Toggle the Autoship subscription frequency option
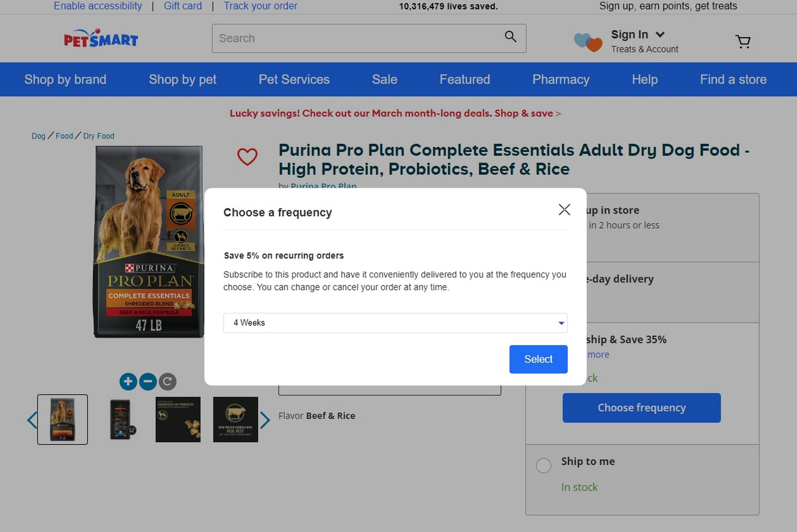 pos(396,322)
